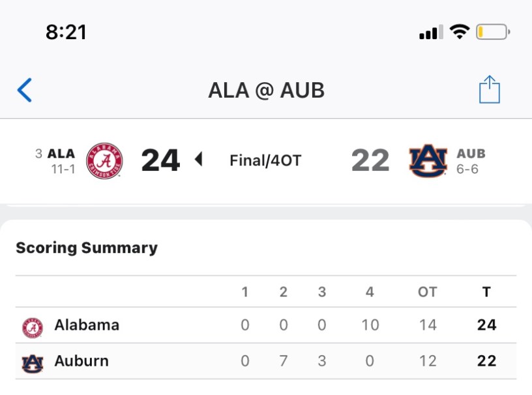Tap the Alabama logo in score header
532x395 pixels.
(104, 160)
